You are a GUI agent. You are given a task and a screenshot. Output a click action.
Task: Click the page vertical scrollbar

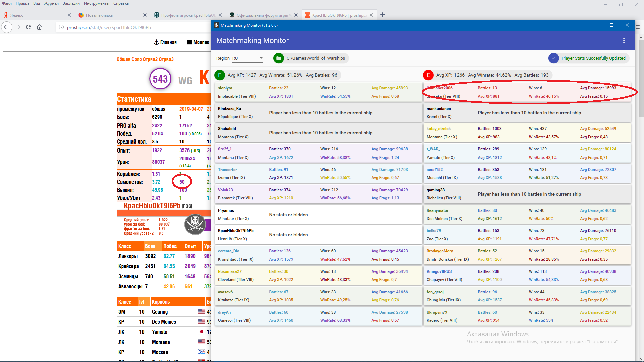point(641,198)
